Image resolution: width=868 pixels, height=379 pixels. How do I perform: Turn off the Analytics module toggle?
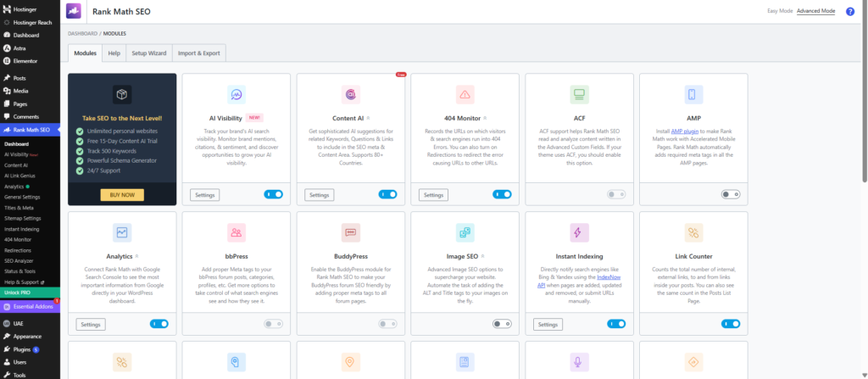[159, 324]
